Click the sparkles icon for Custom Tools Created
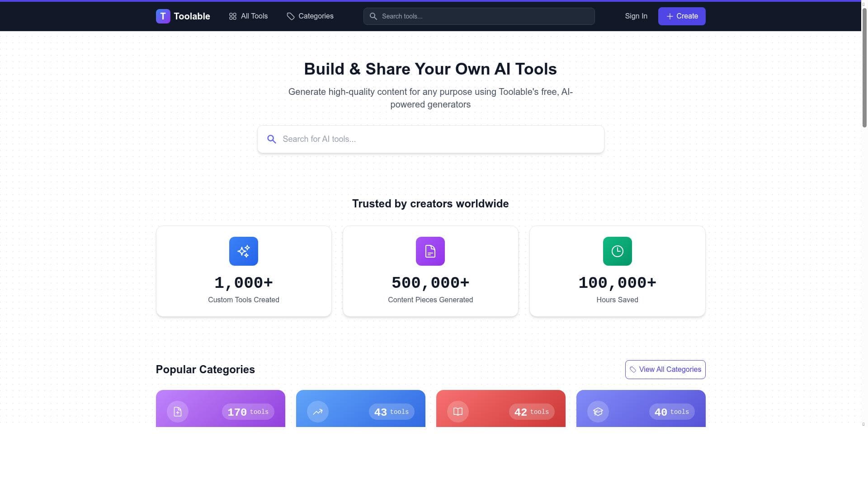 [x=244, y=251]
